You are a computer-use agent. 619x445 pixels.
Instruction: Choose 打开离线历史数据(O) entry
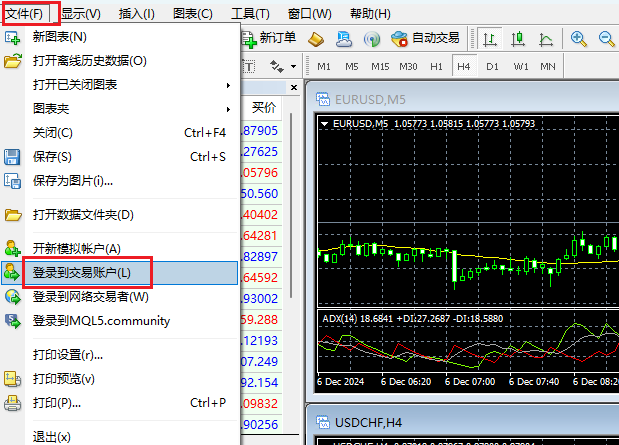pyautogui.click(x=120, y=61)
